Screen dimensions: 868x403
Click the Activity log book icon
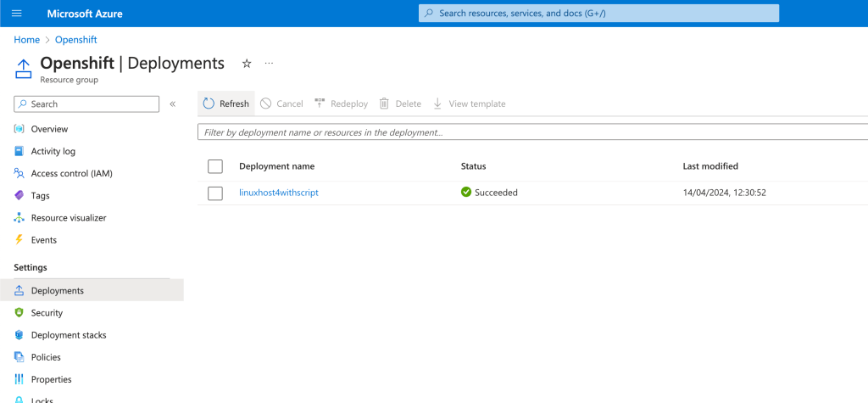[19, 151]
